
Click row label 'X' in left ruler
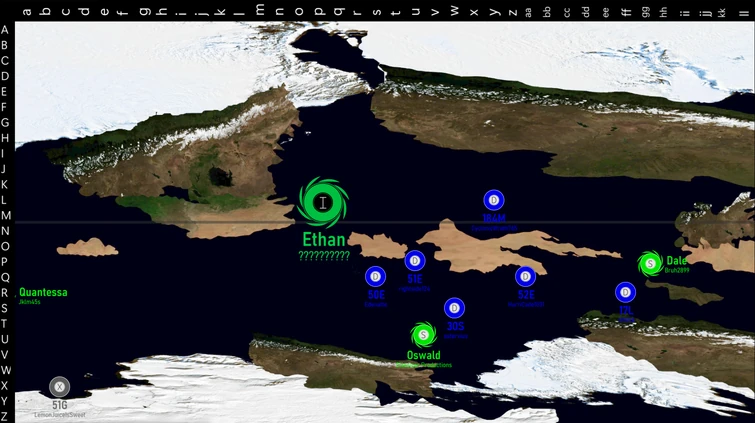click(5, 385)
